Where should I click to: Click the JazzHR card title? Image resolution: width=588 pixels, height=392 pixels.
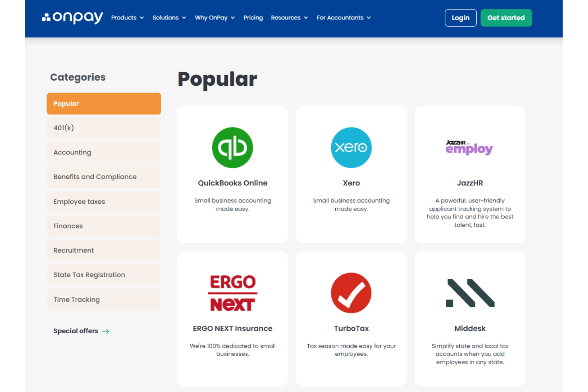470,183
